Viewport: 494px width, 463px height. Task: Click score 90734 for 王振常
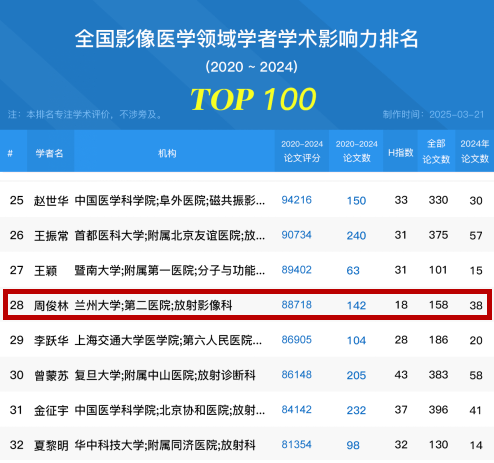(x=296, y=235)
